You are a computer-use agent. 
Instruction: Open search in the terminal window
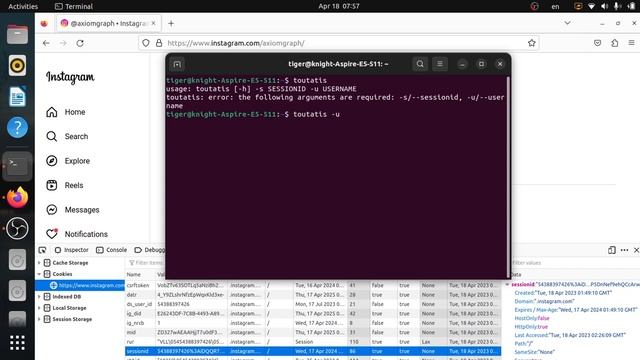(x=420, y=64)
